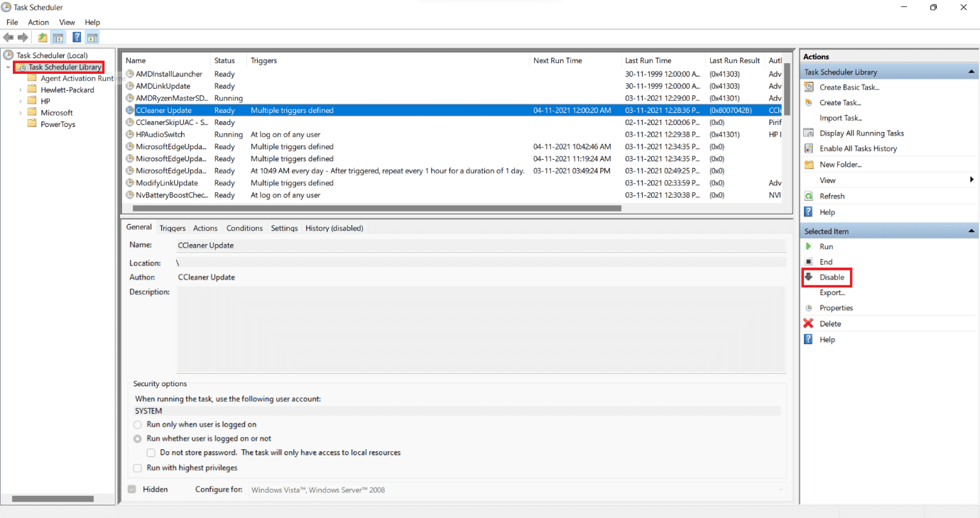Click the PowerToys folder icon
This screenshot has width=980, height=518.
(x=32, y=123)
